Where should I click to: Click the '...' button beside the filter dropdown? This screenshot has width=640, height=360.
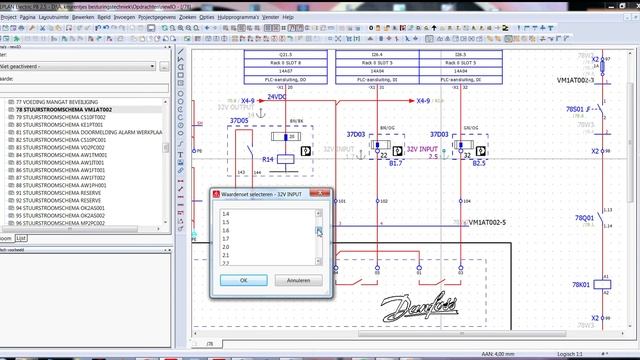point(164,66)
